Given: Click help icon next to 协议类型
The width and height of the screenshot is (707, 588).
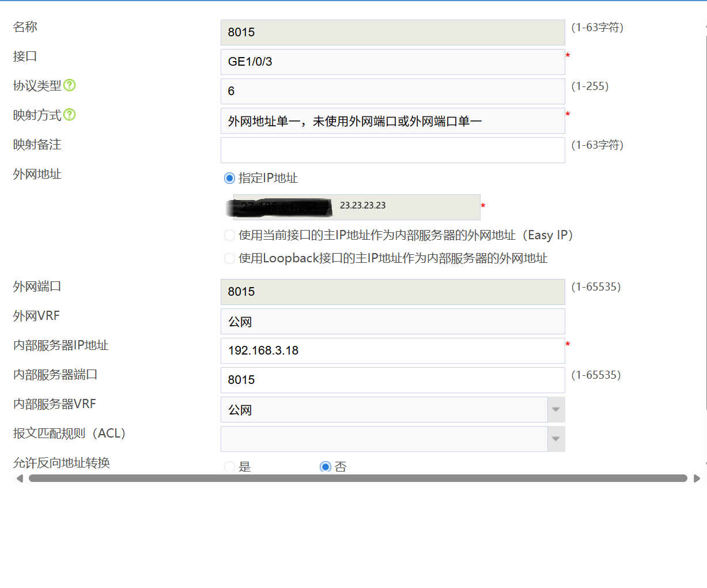Looking at the screenshot, I should (70, 85).
